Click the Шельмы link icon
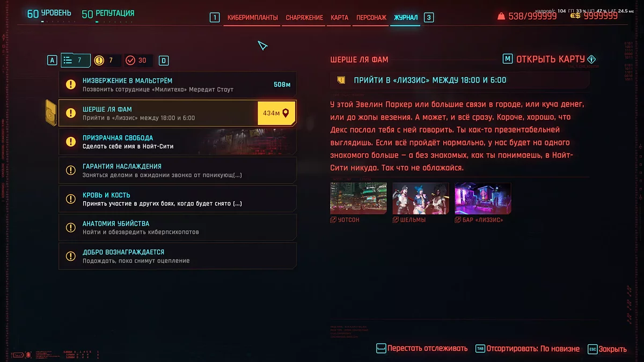Viewport: 644px width, 362px height. point(397,219)
